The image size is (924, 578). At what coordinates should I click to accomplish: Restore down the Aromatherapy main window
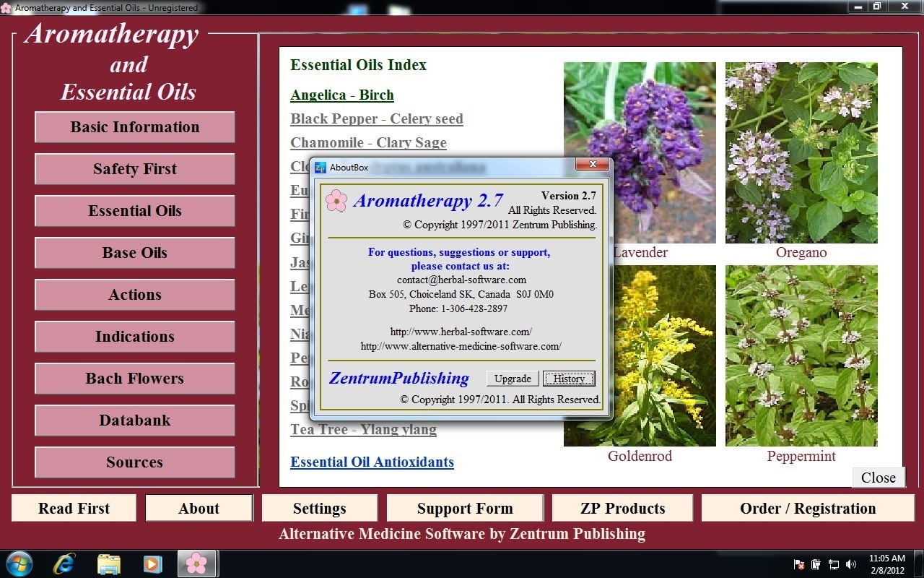[877, 6]
